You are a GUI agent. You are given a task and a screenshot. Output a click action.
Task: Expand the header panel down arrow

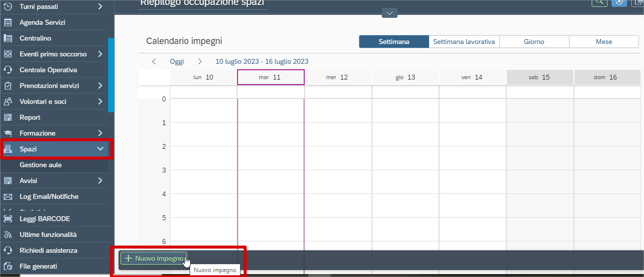click(390, 13)
